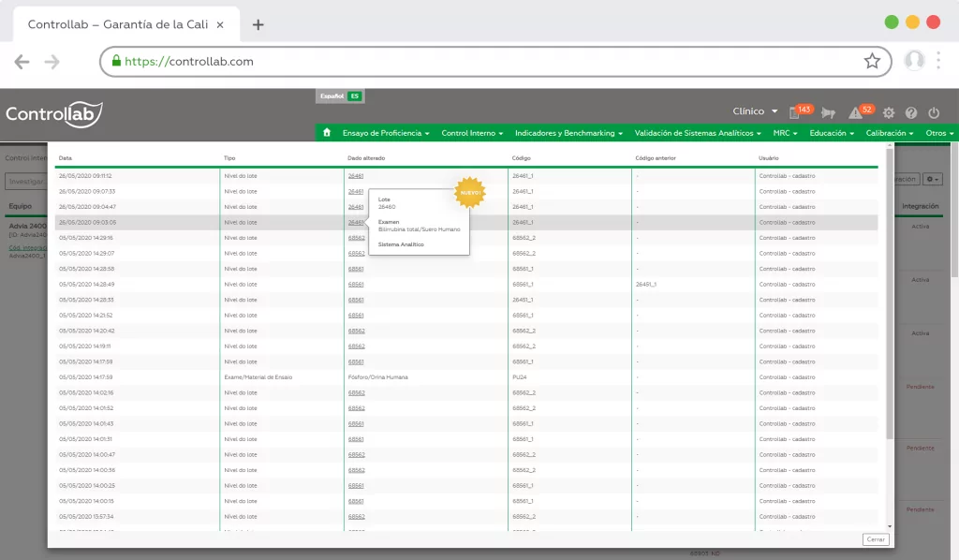Click the browser profile avatar icon
The height and width of the screenshot is (560, 959).
click(914, 61)
